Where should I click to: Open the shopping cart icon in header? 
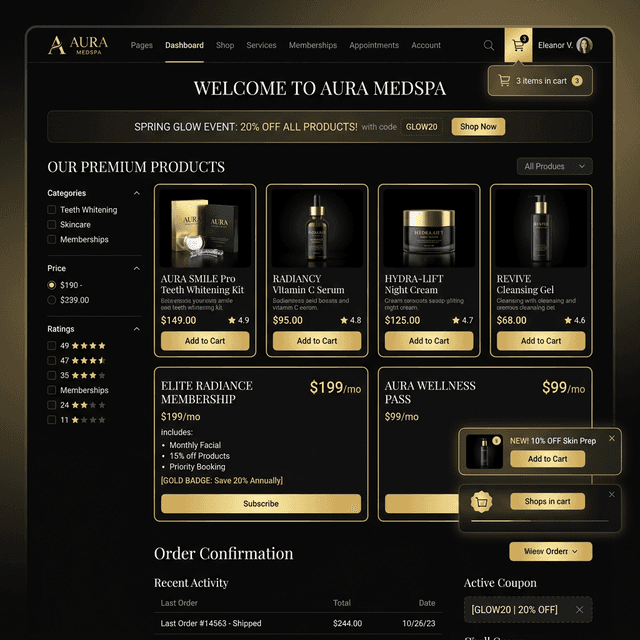(x=518, y=45)
